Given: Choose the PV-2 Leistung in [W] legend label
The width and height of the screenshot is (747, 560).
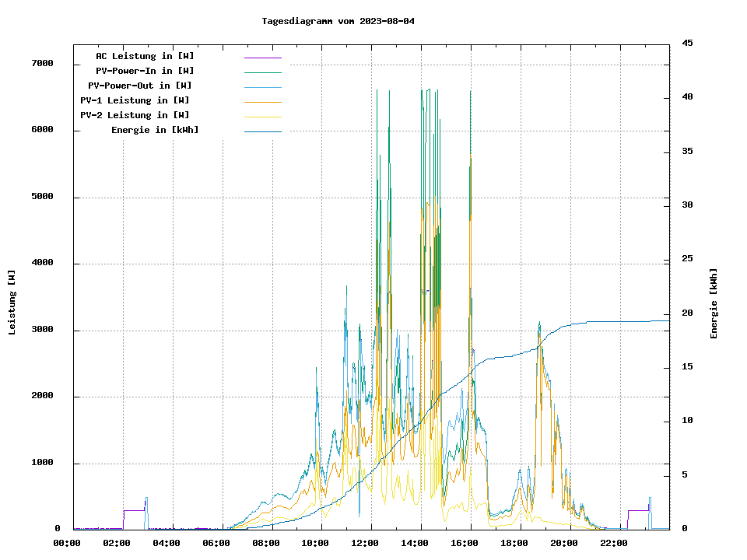Looking at the screenshot, I should [135, 115].
